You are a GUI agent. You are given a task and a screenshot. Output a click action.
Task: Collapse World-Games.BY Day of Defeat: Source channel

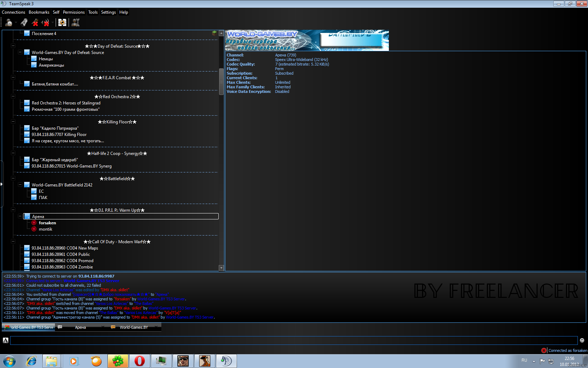pyautogui.click(x=20, y=52)
